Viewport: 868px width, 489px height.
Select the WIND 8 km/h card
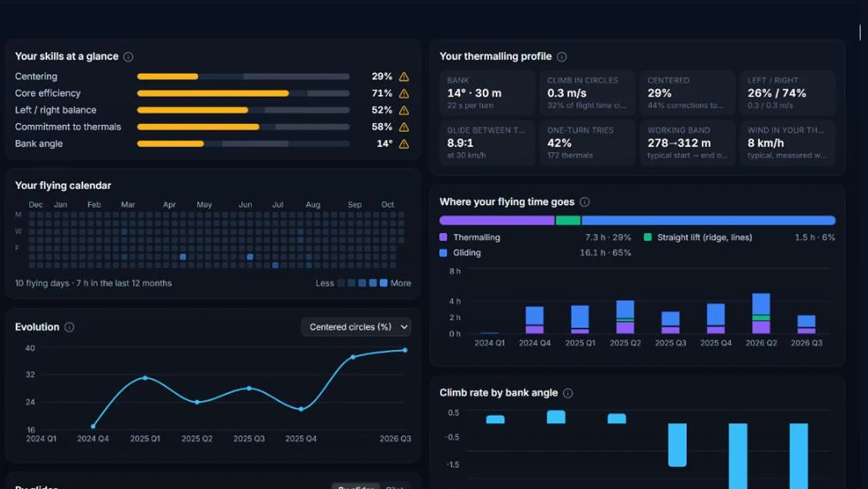[787, 143]
